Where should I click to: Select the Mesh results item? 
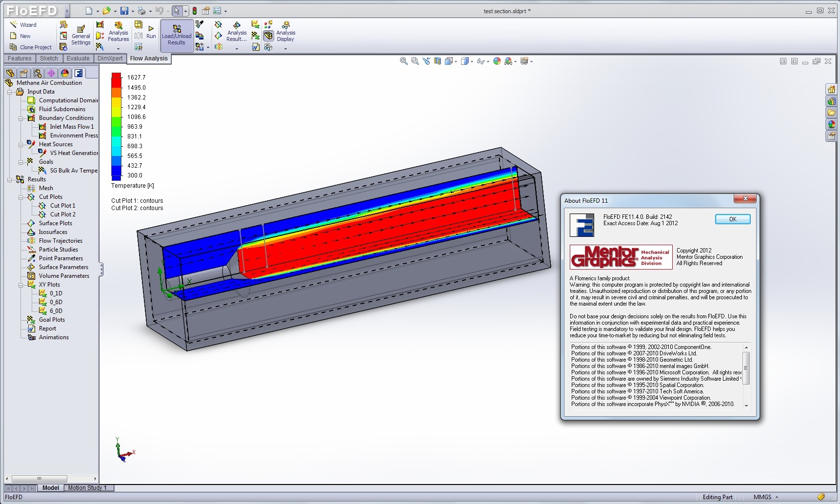(40, 188)
